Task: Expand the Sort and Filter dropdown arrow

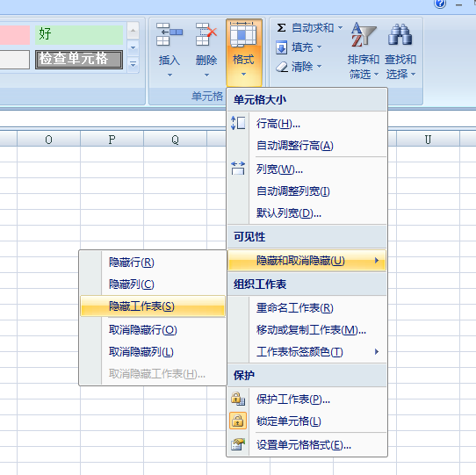Action: pos(376,74)
